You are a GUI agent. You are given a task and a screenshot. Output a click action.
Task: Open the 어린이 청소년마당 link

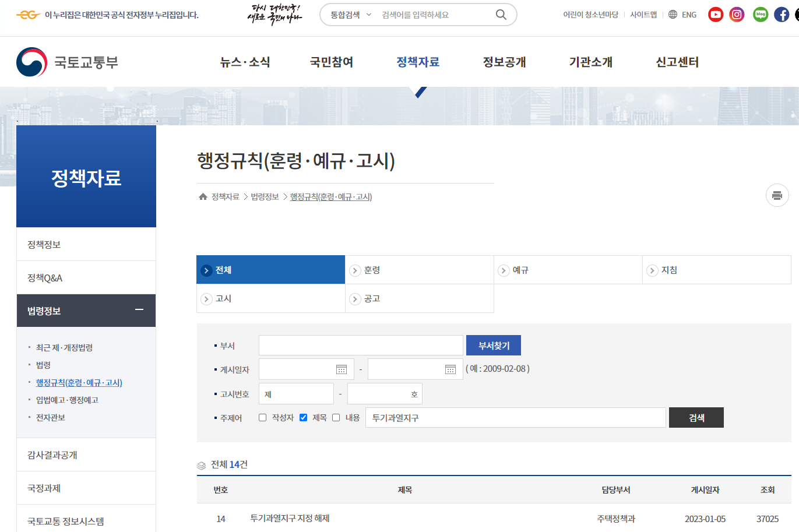coord(590,15)
